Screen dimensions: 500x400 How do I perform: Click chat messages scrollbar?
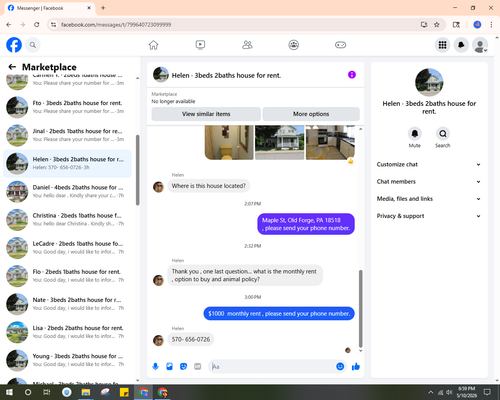[361, 309]
